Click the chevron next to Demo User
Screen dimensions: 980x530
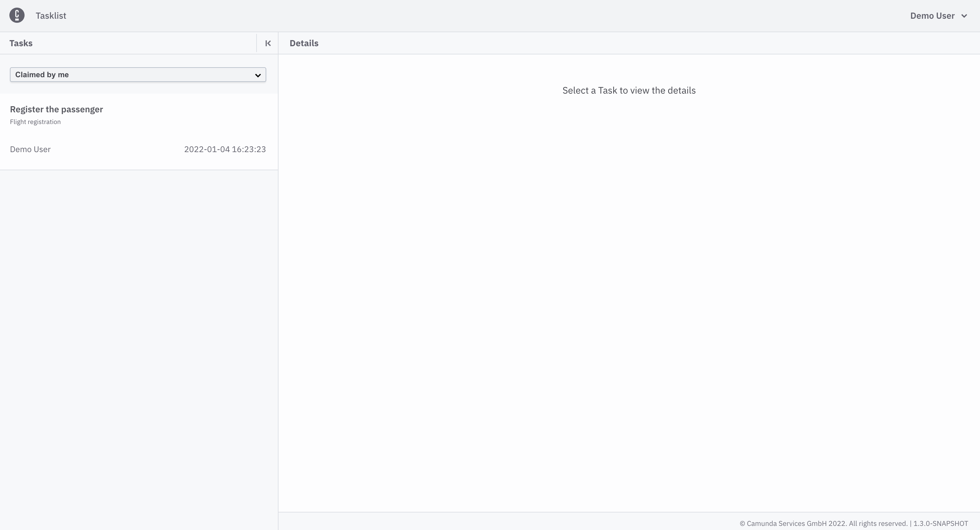point(964,16)
